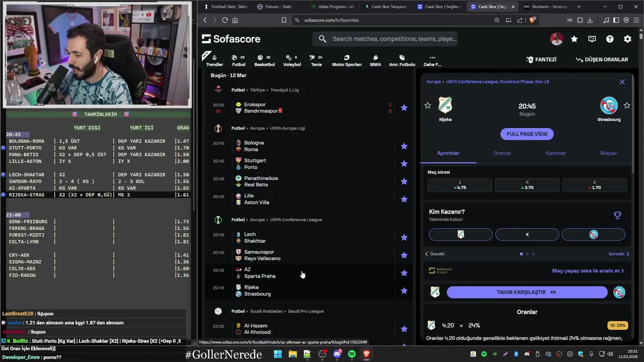Open the DÜŞEN ORANLAR link
This screenshot has width=644, height=362.
point(602,59)
